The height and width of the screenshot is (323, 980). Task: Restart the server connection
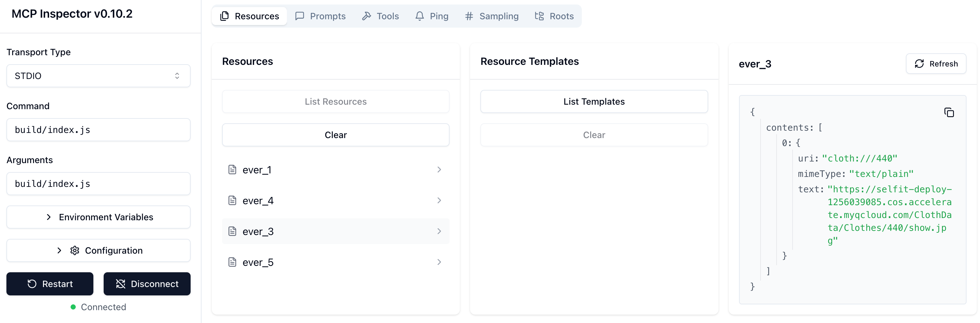(x=50, y=284)
